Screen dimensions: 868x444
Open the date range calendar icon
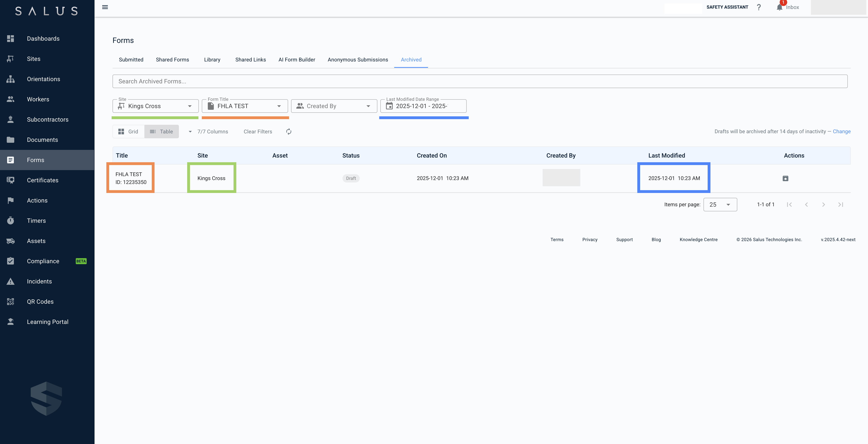pos(389,106)
